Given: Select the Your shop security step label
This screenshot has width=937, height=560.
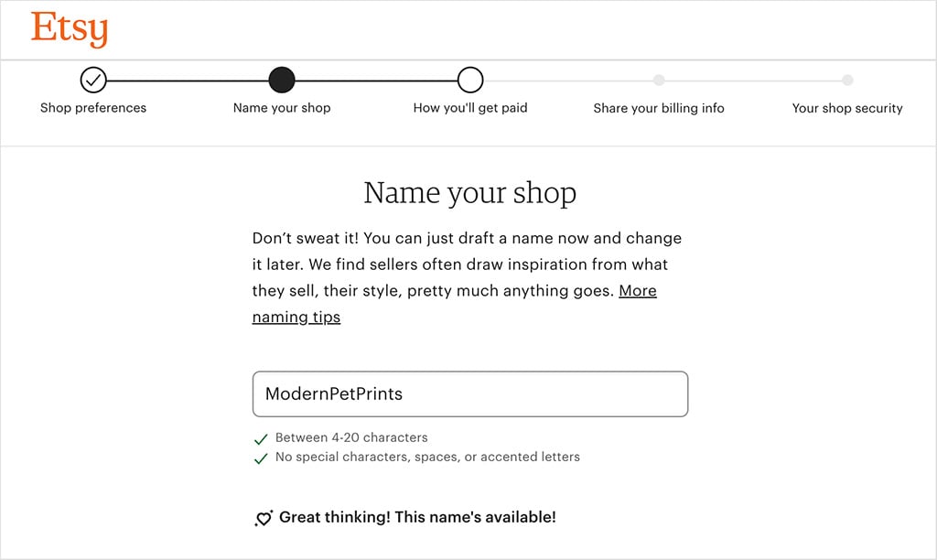Looking at the screenshot, I should click(847, 108).
